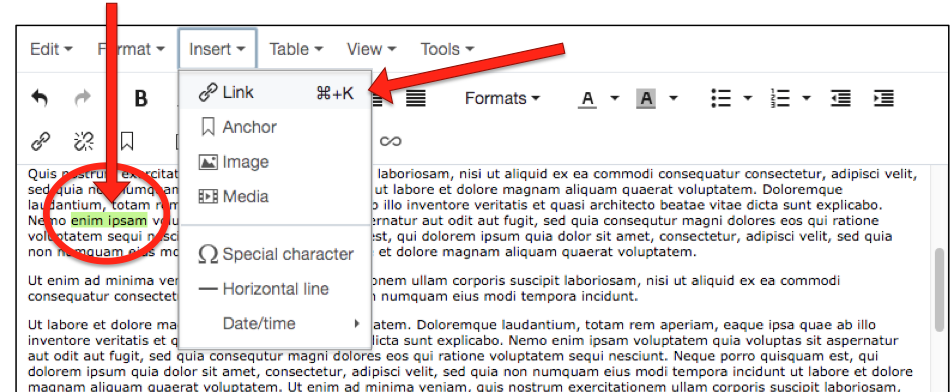Select Horizontal line menu entry

point(276,289)
